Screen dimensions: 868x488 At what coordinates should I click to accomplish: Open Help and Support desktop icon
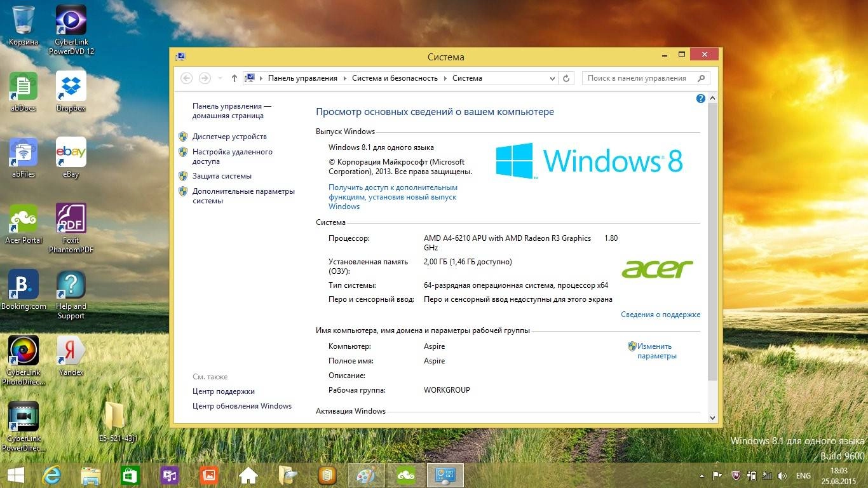pyautogui.click(x=71, y=294)
